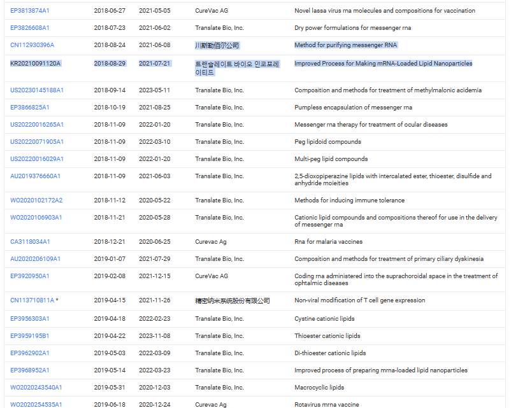Click priority date 2018-06-27
This screenshot has height=408, width=532.
click(x=110, y=11)
